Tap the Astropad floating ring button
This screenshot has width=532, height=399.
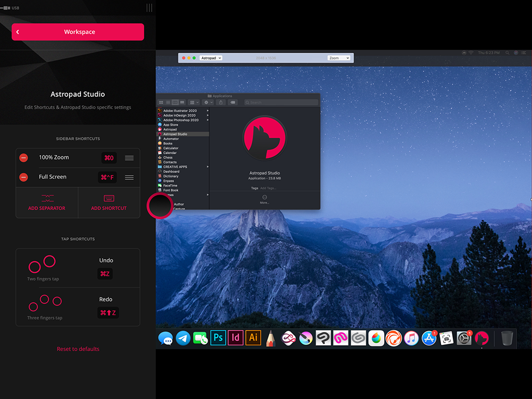point(160,205)
